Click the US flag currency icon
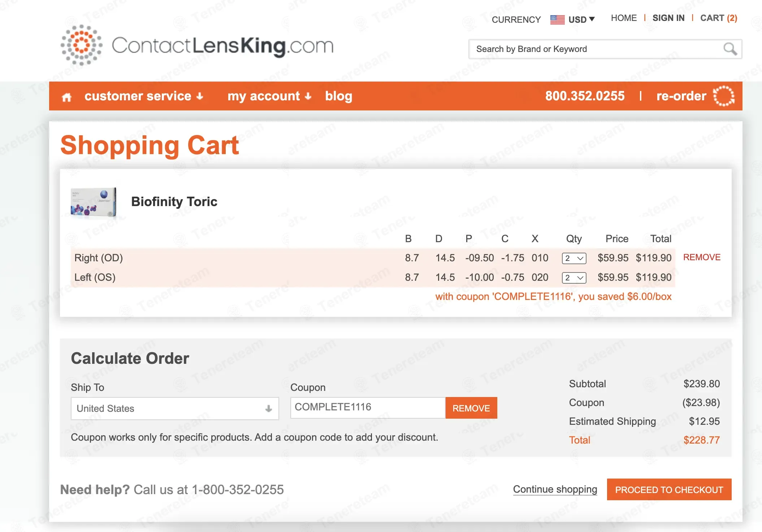 click(557, 19)
